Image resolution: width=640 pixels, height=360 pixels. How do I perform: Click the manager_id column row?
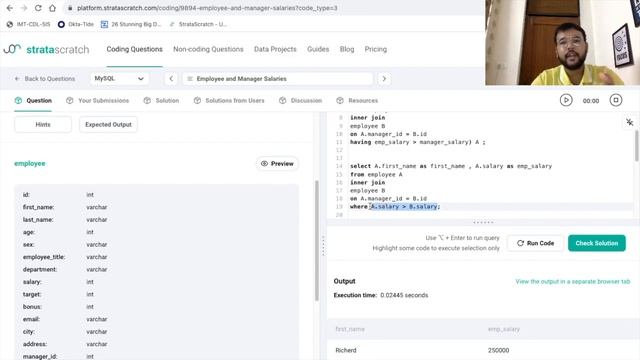click(157, 356)
